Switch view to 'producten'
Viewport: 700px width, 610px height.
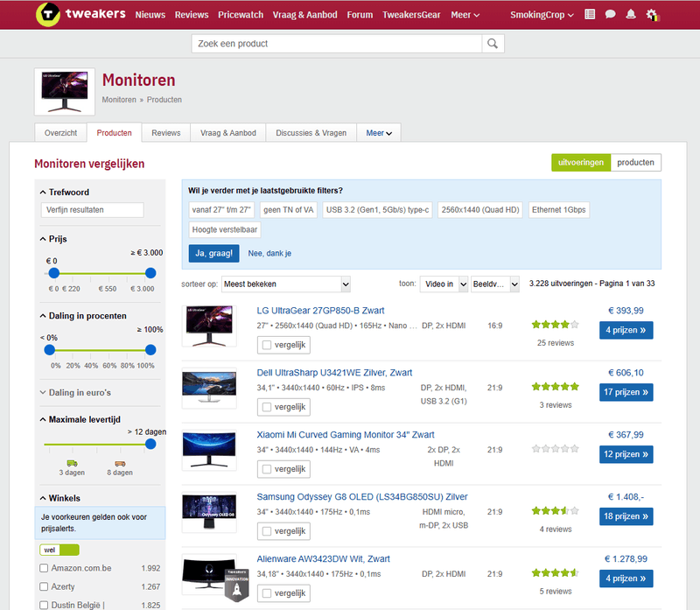(x=636, y=163)
